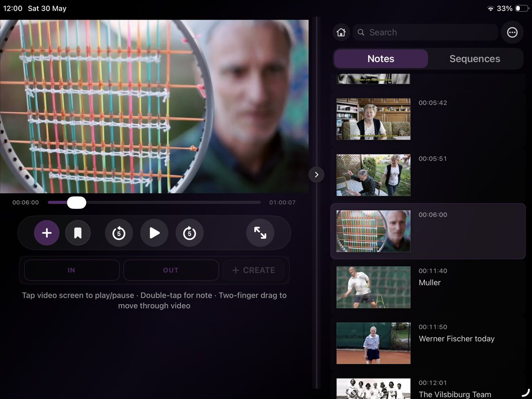Click the 00:11:50 timestamp text
Screen dimensions: 532x399
(433, 327)
